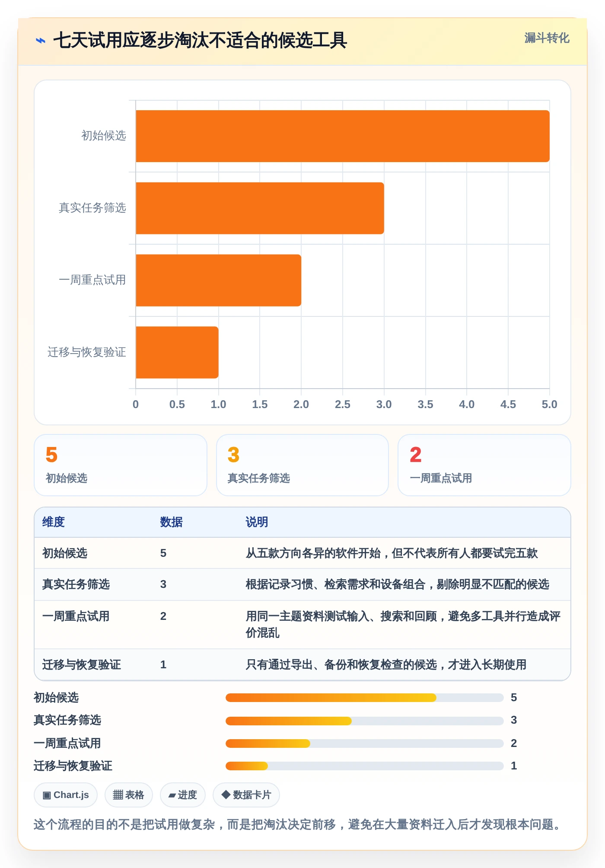Image resolution: width=605 pixels, height=868 pixels.
Task: Open the data card showing 3 真实任务筛选
Action: 302,465
